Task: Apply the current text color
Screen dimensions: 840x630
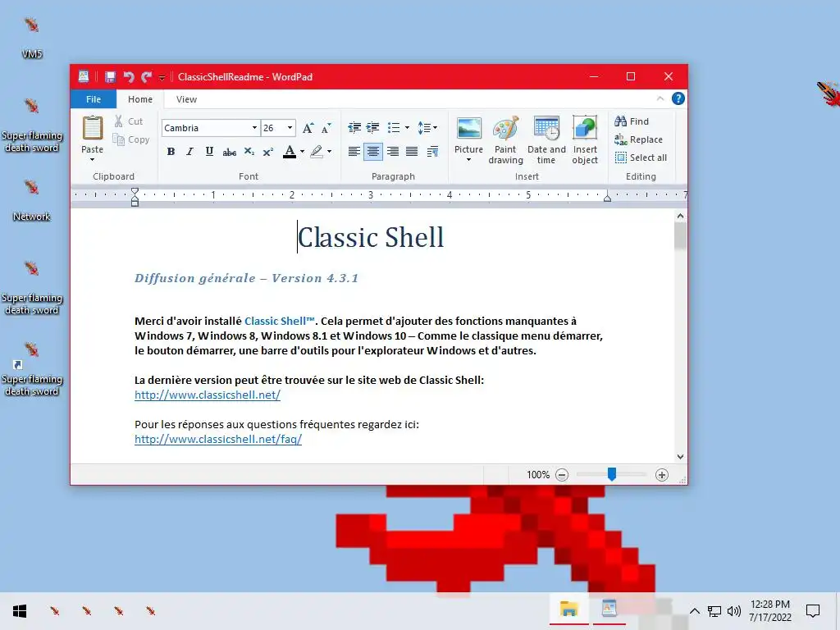Action: click(x=290, y=152)
